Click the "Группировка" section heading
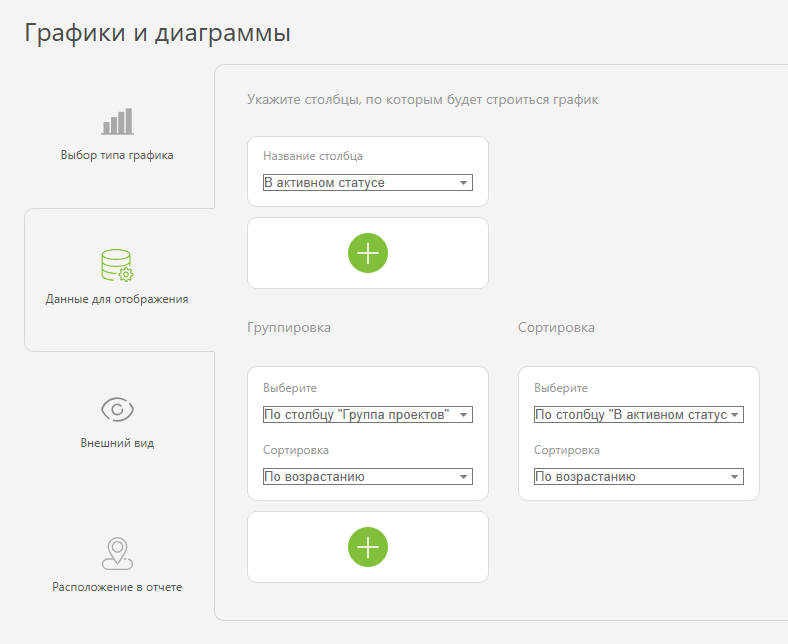 point(289,327)
